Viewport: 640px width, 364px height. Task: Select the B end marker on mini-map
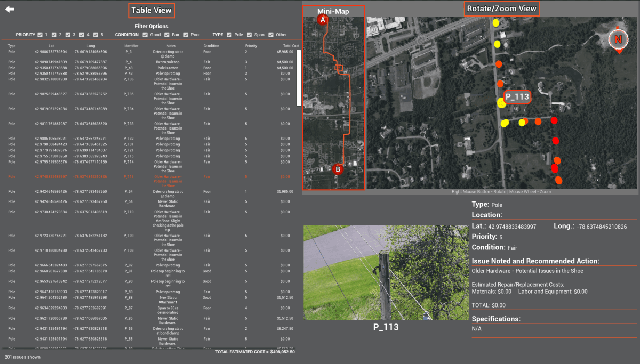(338, 169)
